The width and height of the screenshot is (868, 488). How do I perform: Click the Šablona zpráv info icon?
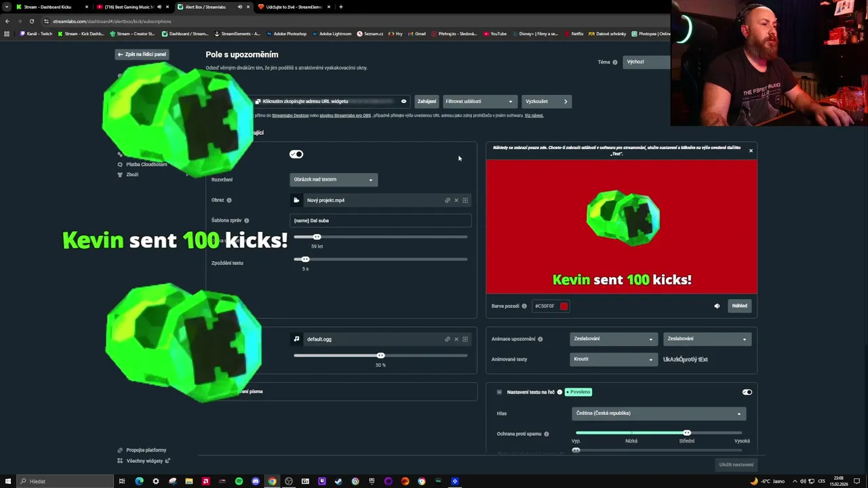click(x=246, y=221)
